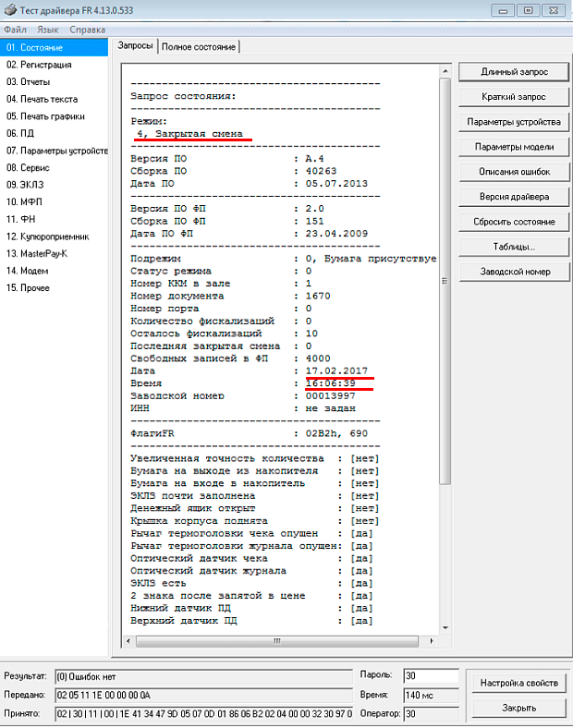Click the Описания ошибок button
This screenshot has height=728, width=573.
click(513, 172)
